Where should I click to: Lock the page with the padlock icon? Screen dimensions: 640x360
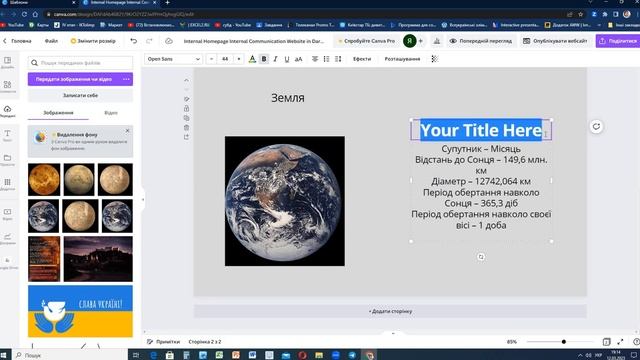tap(187, 109)
